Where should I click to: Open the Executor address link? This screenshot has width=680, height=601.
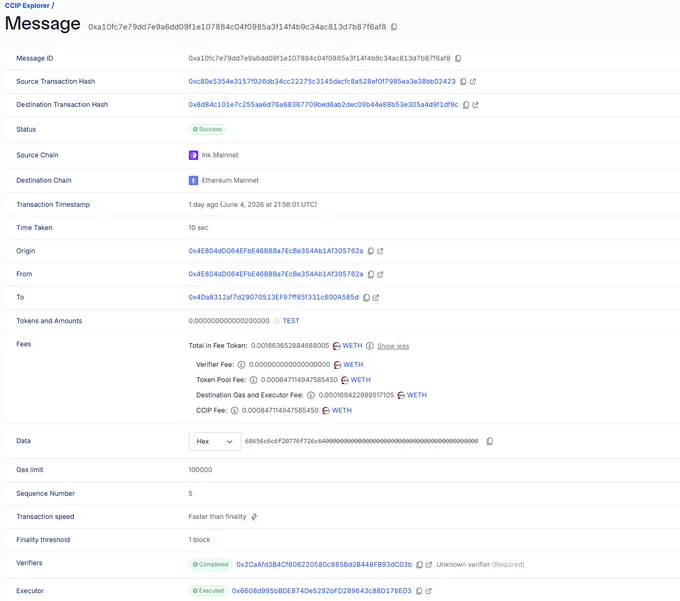(x=321, y=591)
